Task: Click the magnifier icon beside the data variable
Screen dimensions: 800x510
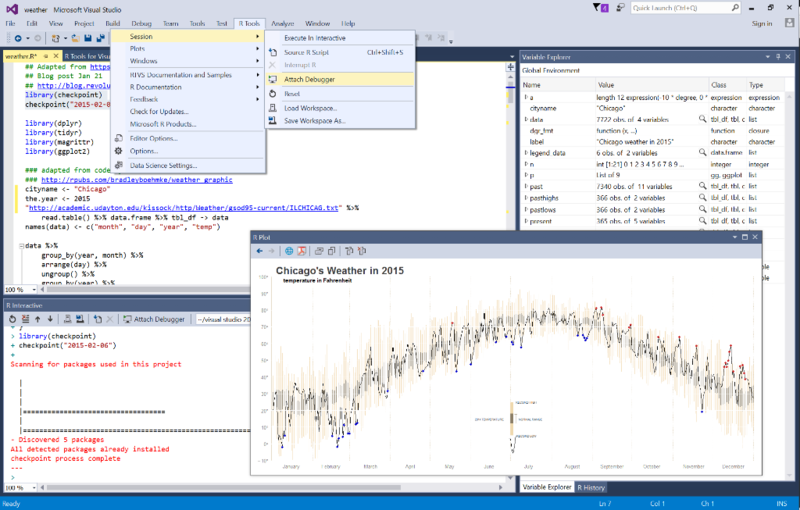Action: [704, 119]
